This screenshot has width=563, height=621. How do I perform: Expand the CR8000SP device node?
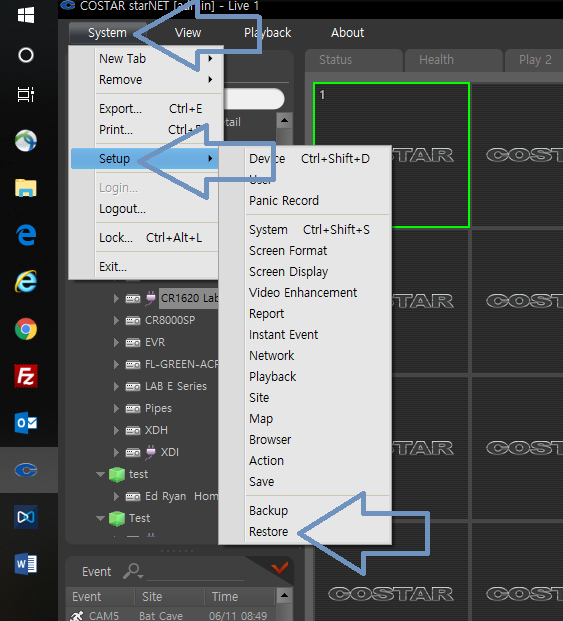click(116, 320)
